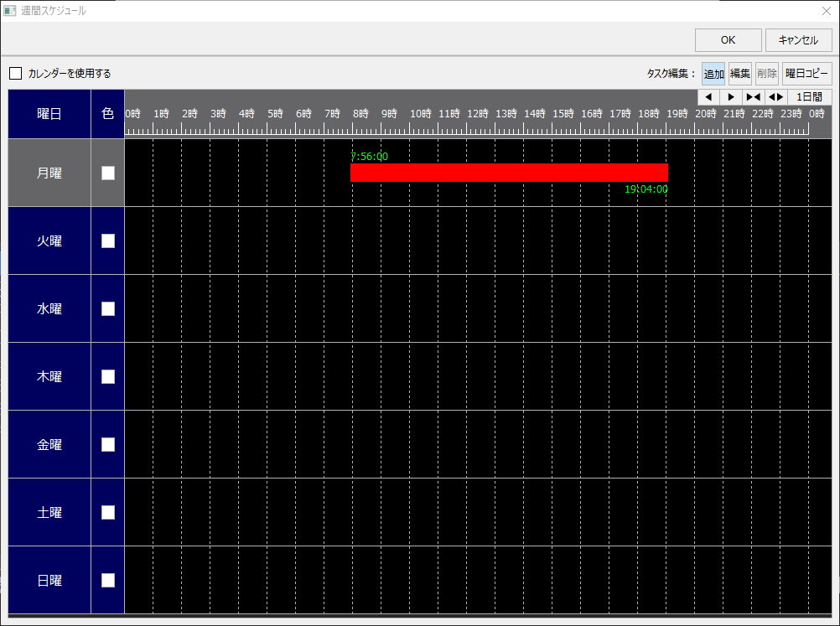Click the 1日間 view button
The image size is (840, 626).
click(x=807, y=96)
